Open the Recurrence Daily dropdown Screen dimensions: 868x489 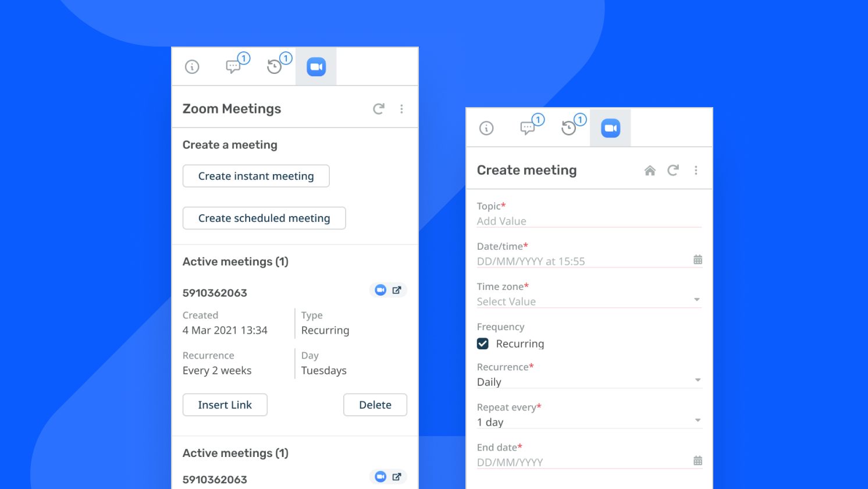click(589, 382)
